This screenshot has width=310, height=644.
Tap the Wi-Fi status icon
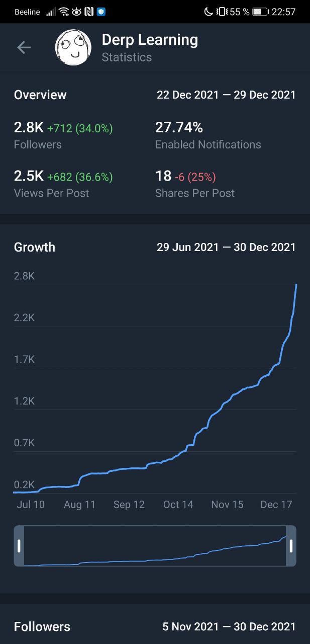click(64, 12)
